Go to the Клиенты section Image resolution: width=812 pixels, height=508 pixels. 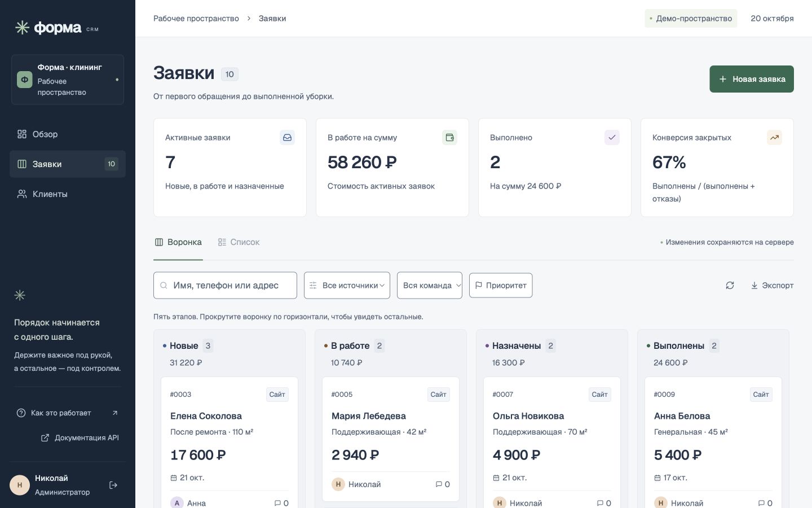(x=68, y=194)
